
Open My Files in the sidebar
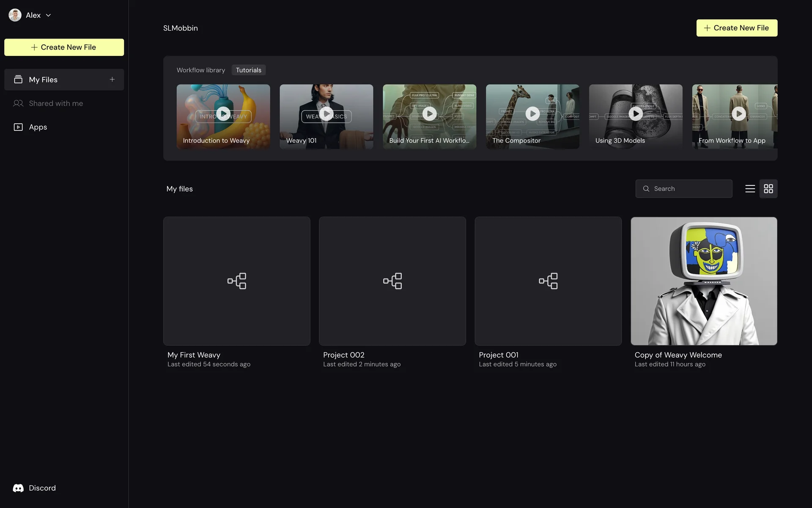point(43,80)
